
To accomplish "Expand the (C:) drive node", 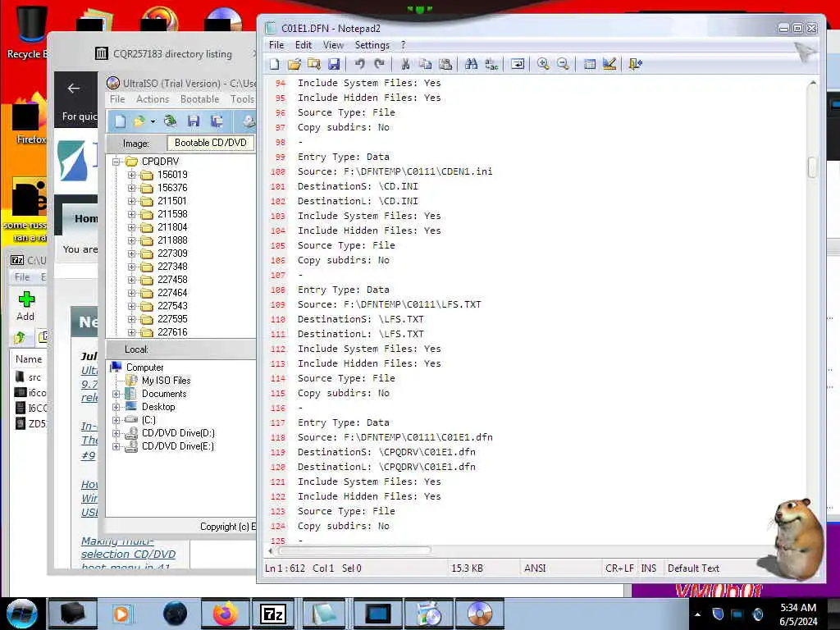I will 116,420.
